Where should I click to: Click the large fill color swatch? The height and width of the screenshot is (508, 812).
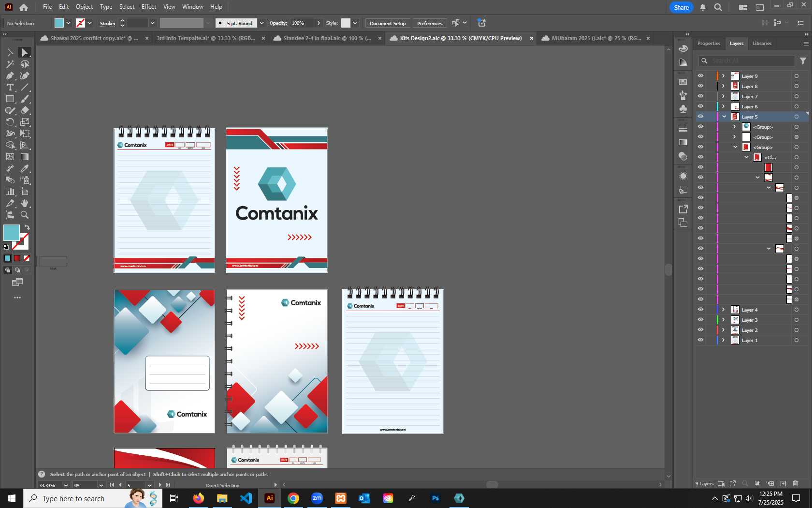[12, 233]
